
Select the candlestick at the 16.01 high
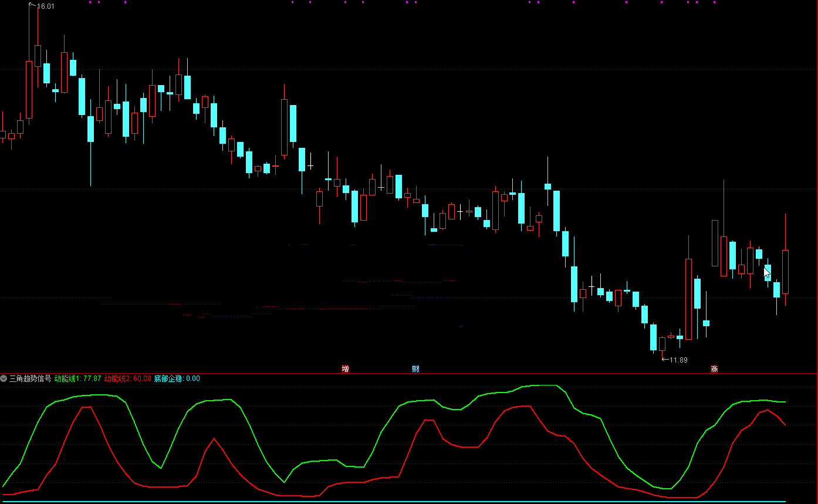[29, 88]
